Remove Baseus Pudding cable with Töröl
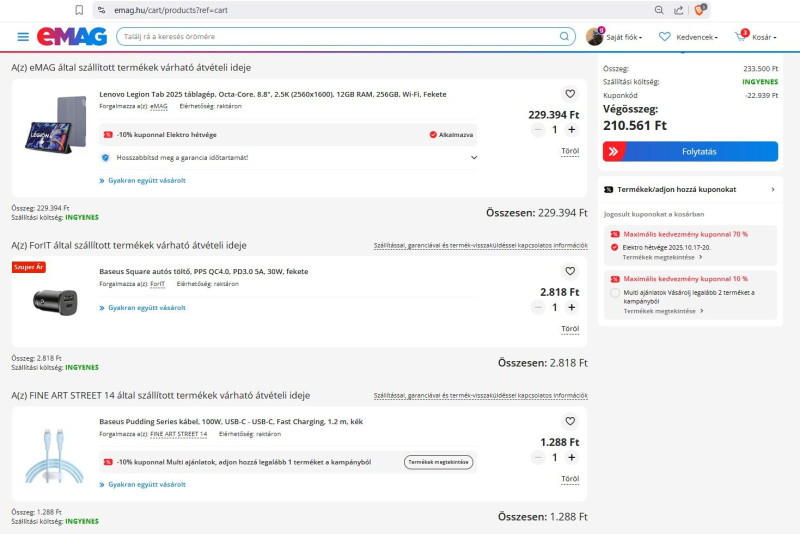 coord(570,479)
